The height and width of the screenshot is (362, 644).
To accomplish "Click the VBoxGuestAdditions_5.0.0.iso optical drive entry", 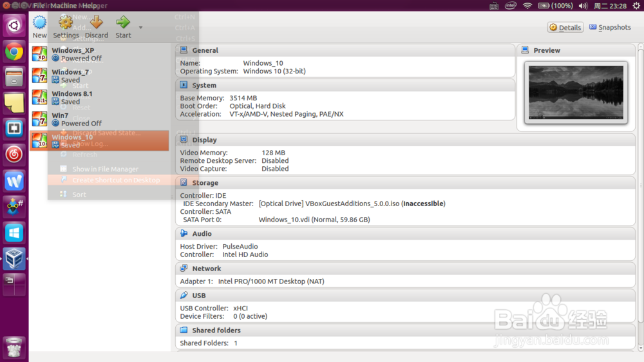I will pyautogui.click(x=352, y=204).
